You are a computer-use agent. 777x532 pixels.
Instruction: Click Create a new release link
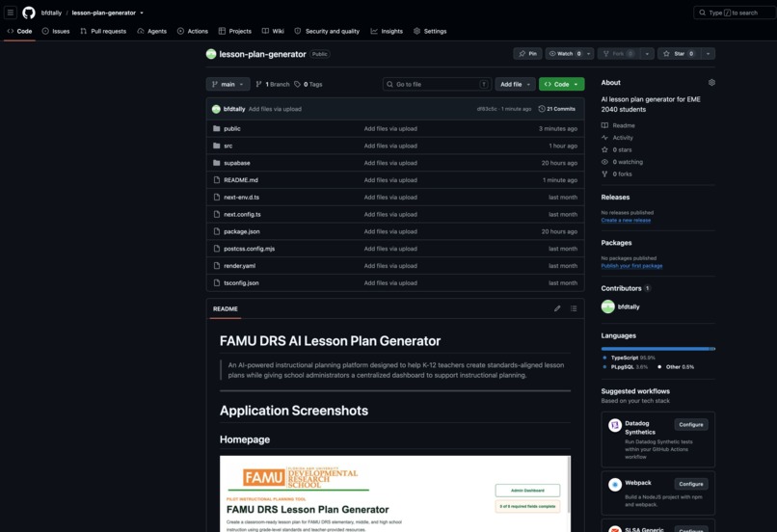click(626, 221)
